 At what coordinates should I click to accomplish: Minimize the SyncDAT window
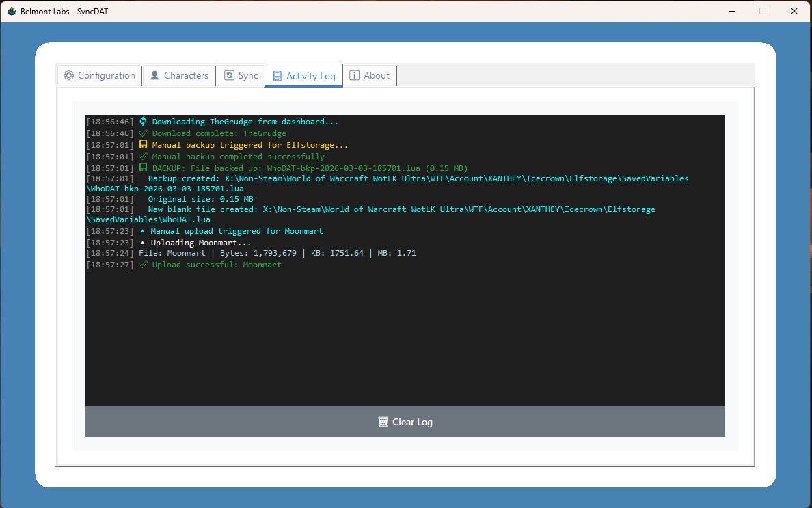click(732, 11)
